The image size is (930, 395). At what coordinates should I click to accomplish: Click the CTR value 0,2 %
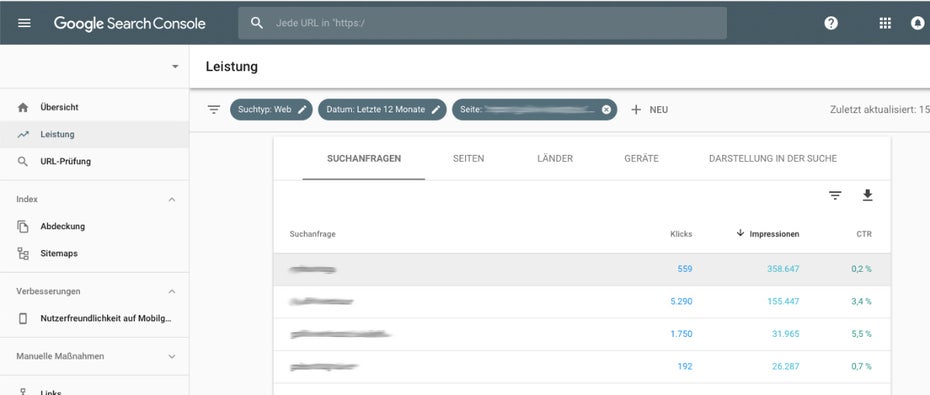[861, 269]
